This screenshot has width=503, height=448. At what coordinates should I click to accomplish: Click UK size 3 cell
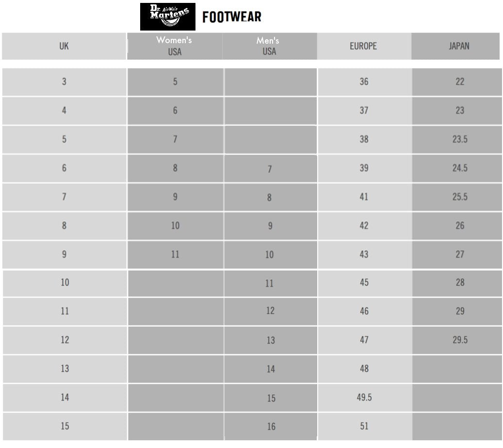[64, 81]
